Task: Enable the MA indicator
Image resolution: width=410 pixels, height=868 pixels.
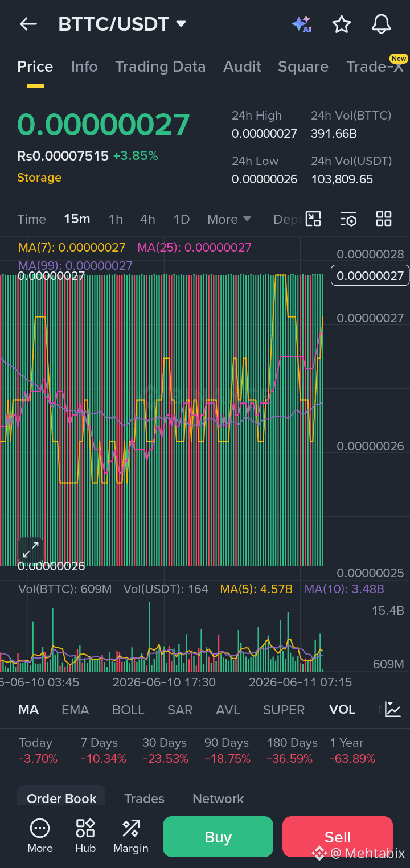Action: (28, 710)
